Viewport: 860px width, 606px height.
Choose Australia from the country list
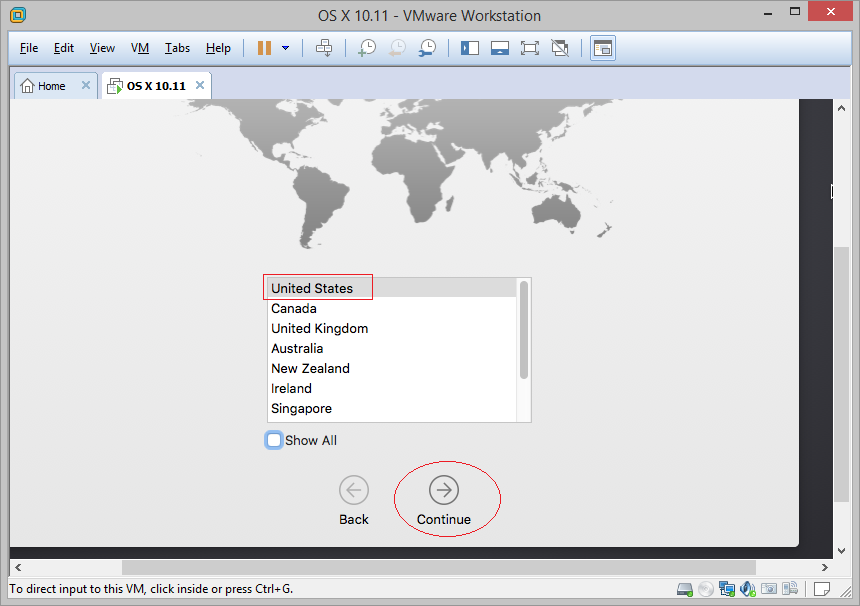[392, 348]
